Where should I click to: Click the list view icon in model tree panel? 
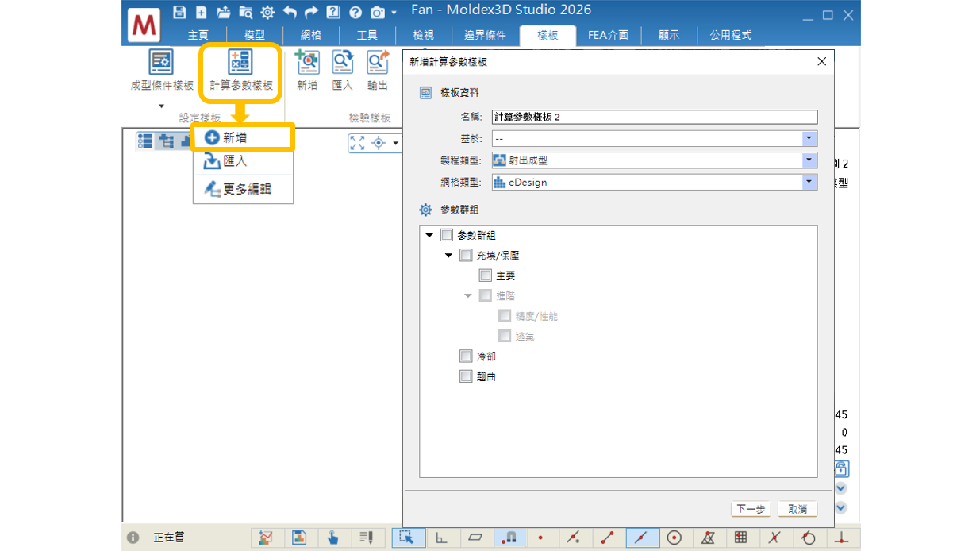(x=145, y=141)
